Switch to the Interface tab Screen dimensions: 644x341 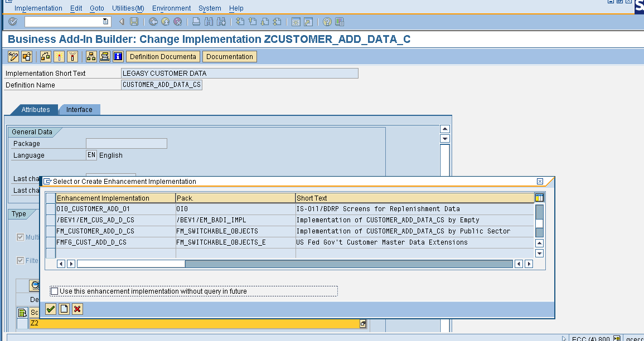point(79,109)
